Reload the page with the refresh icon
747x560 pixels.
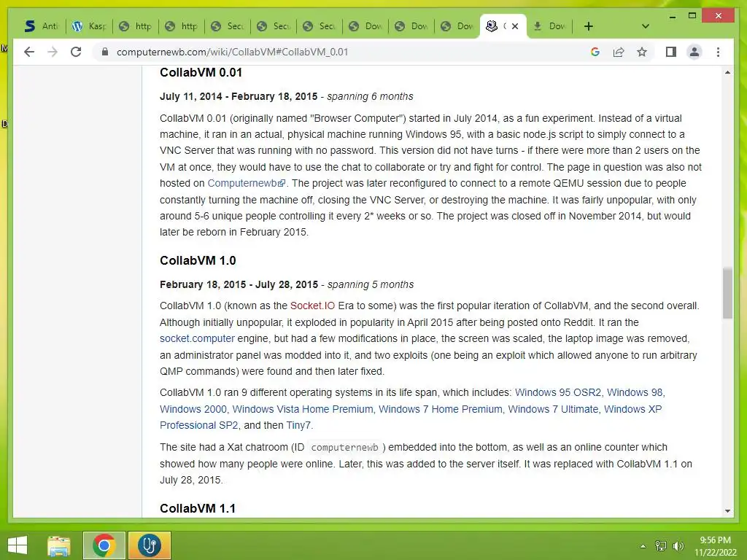pos(76,52)
